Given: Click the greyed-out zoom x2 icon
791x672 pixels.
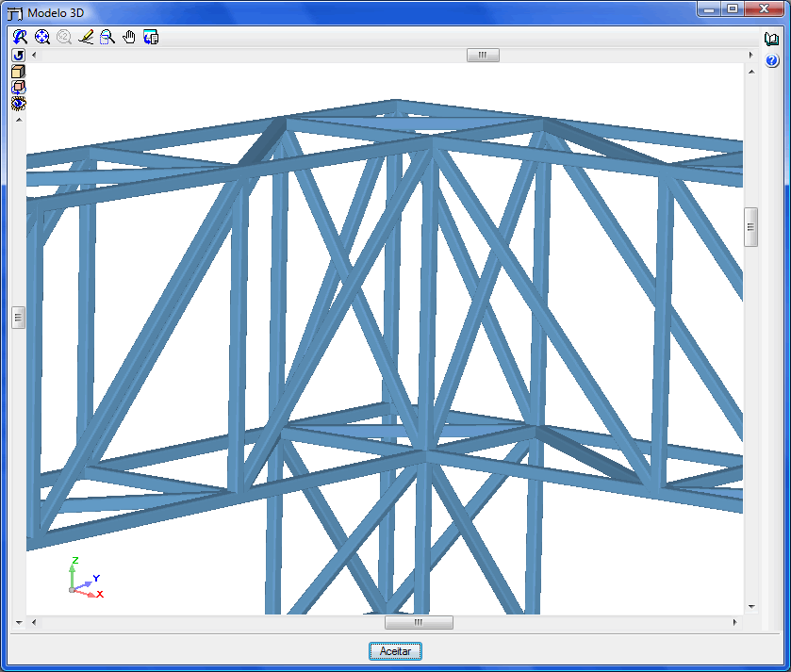Looking at the screenshot, I should coord(64,37).
